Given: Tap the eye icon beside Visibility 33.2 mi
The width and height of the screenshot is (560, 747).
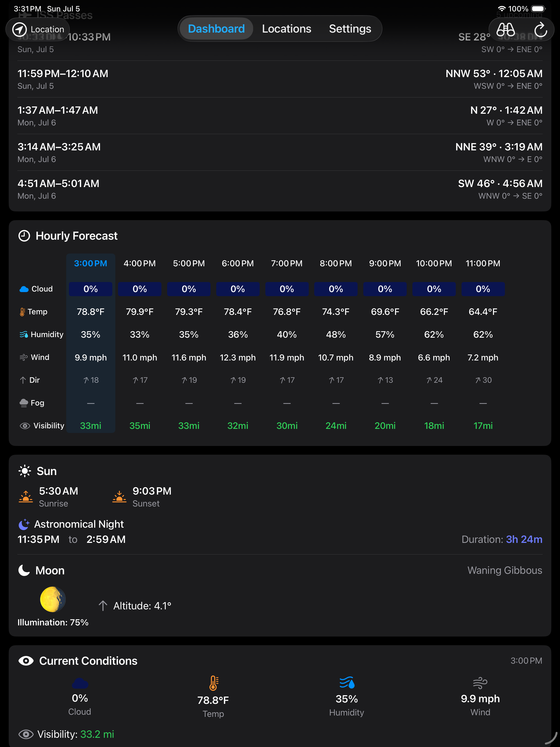Looking at the screenshot, I should pos(26,734).
